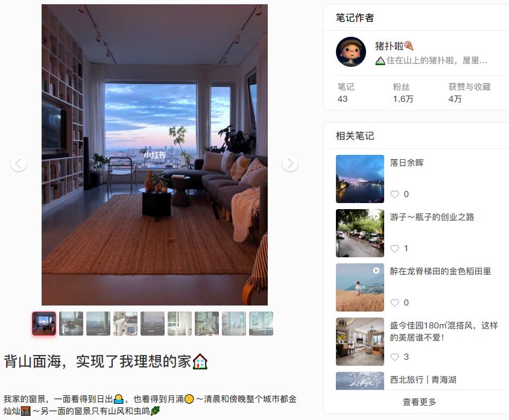Open 西北旅行 | 青海湖 related note
Viewport: 509px width, 420px height.
pyautogui.click(x=423, y=380)
